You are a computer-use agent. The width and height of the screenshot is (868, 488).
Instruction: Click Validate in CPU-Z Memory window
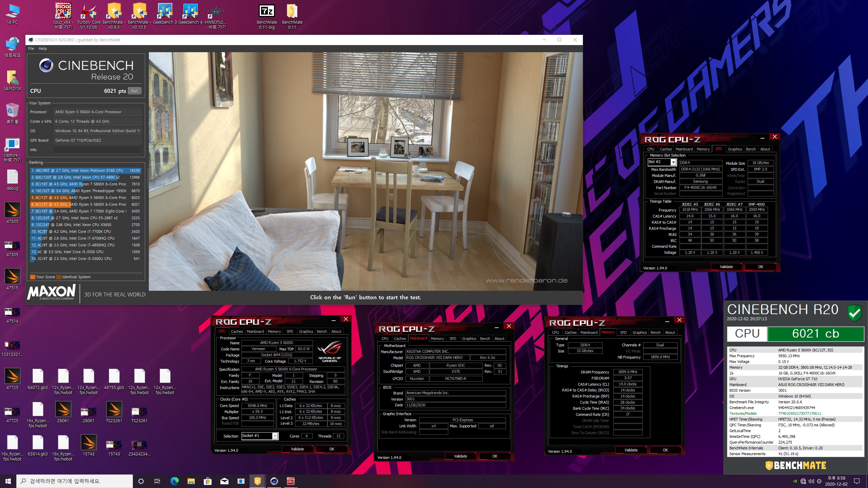tap(631, 450)
